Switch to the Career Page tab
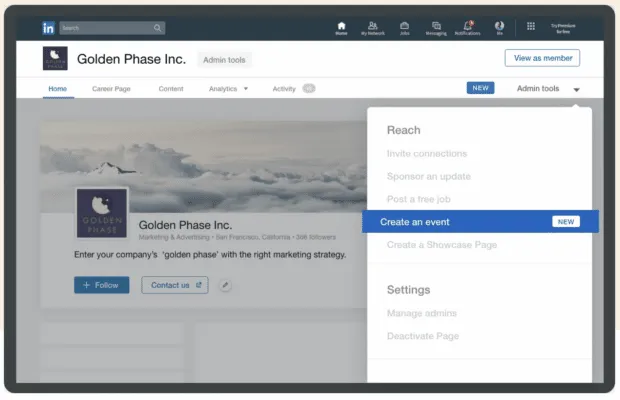Viewport: 620px width, 400px height. pyautogui.click(x=111, y=89)
